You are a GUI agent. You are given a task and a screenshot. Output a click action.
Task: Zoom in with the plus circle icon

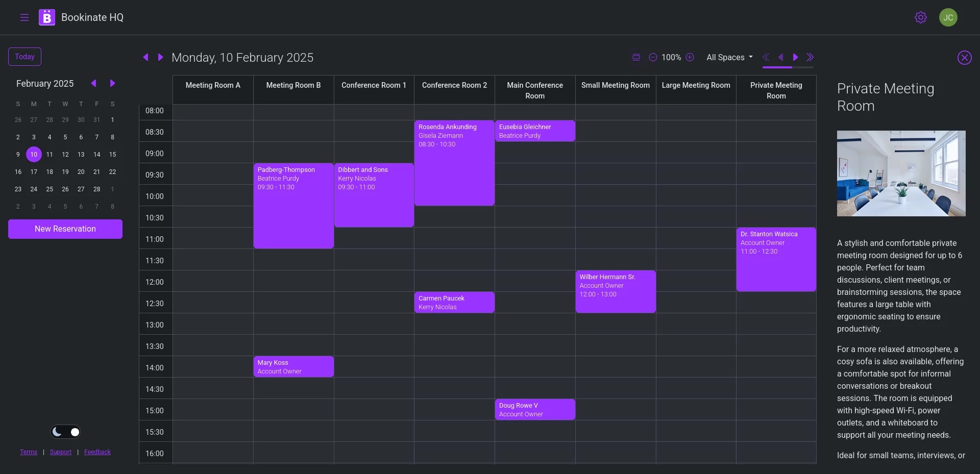point(690,57)
